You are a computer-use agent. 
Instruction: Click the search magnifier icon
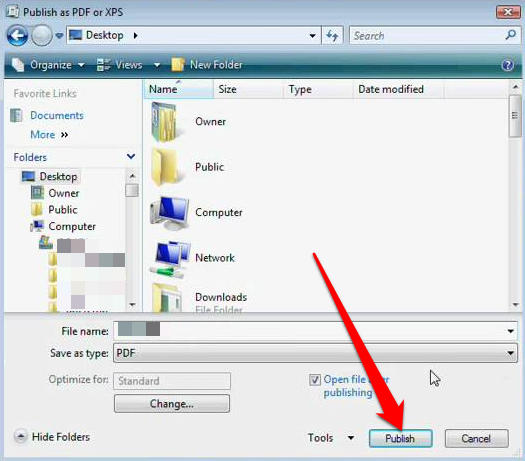click(x=511, y=35)
